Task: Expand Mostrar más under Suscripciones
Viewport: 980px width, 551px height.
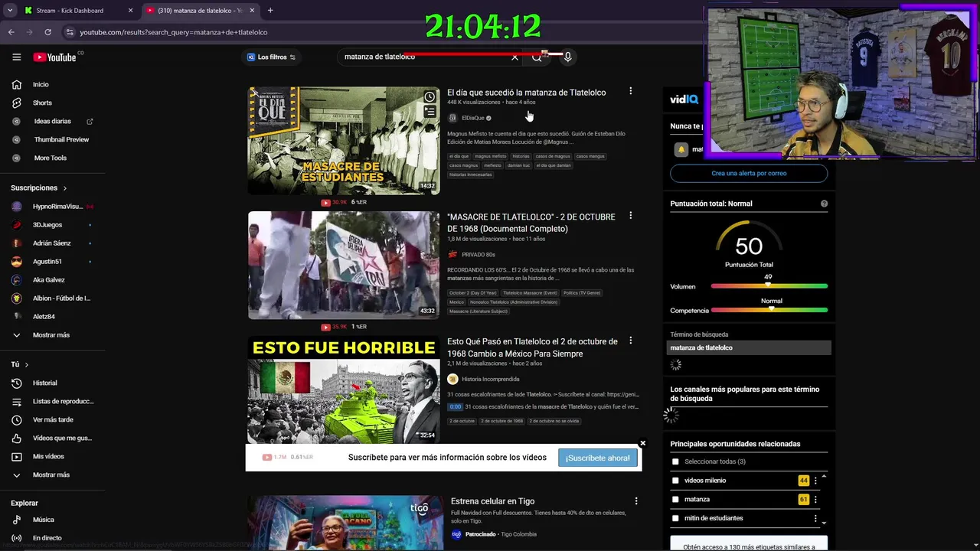Action: 51,334
